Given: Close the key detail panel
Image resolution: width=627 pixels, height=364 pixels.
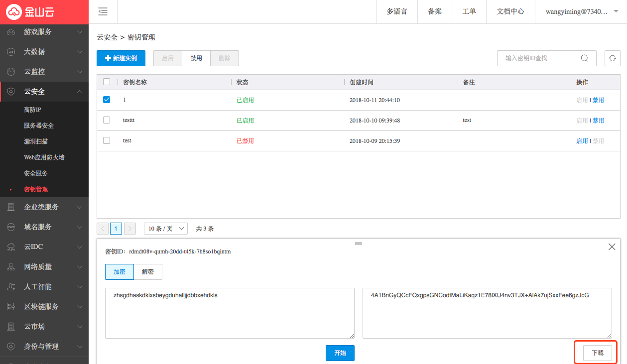Looking at the screenshot, I should 612,247.
